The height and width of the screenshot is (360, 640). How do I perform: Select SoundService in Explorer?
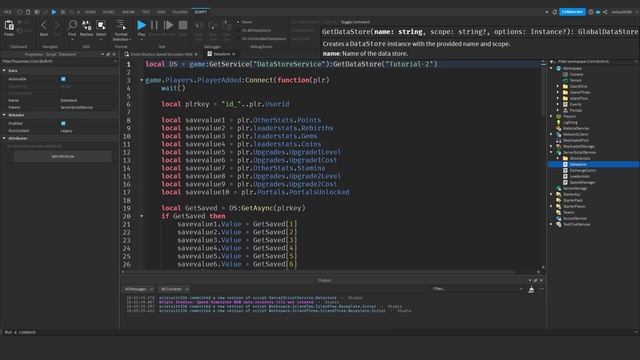click(575, 219)
